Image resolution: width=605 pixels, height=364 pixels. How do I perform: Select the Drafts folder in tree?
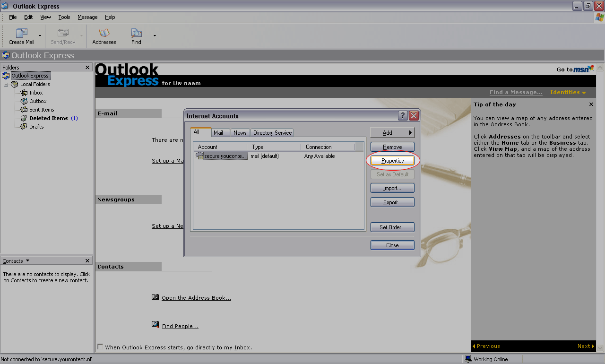[36, 127]
